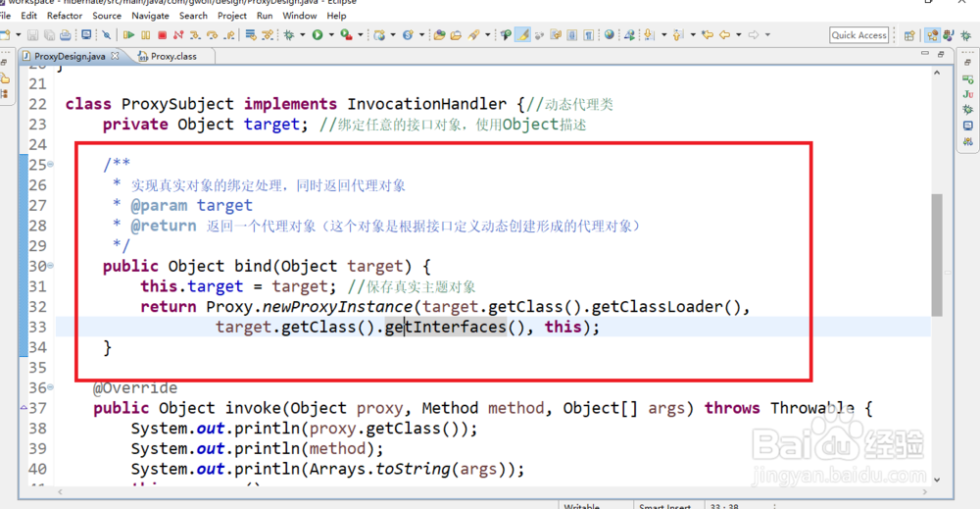The height and width of the screenshot is (509, 980).
Task: Open the Forward history dropdown arrow
Action: tap(767, 35)
